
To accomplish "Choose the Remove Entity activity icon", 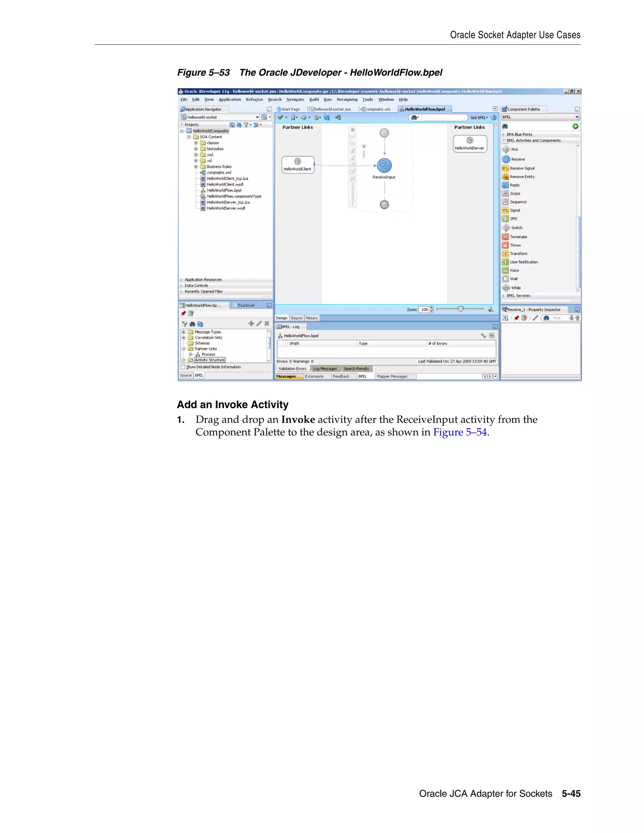I will click(506, 177).
